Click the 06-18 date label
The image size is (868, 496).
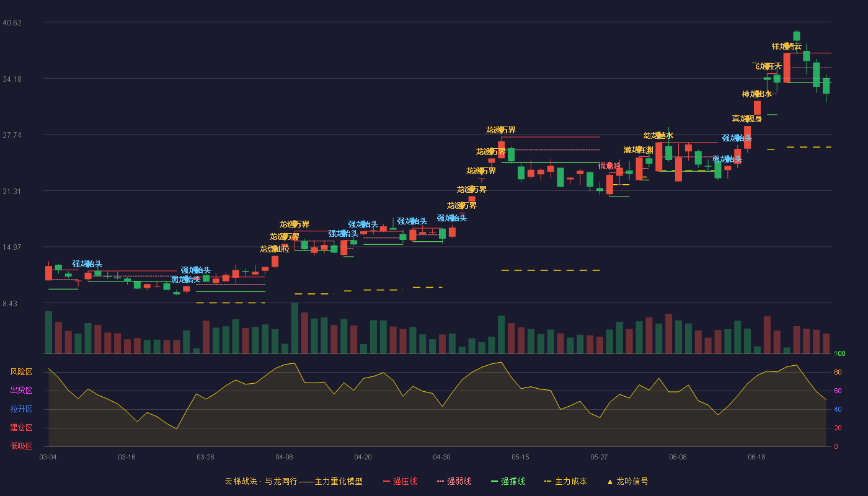coord(756,457)
